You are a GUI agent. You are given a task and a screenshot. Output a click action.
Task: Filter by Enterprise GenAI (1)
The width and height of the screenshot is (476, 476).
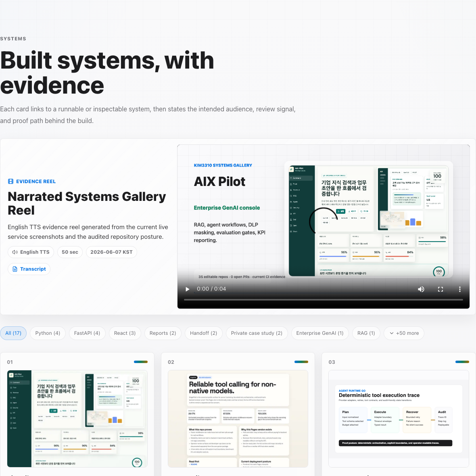(319, 333)
